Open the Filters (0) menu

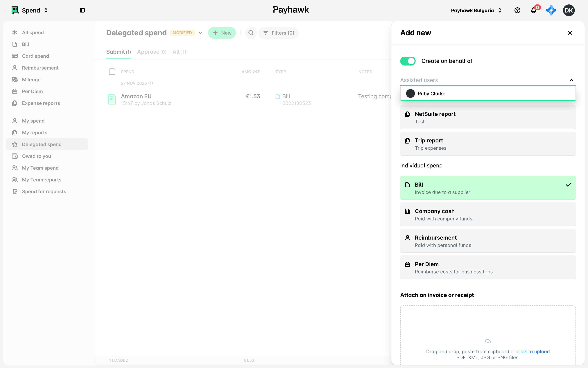(278, 33)
